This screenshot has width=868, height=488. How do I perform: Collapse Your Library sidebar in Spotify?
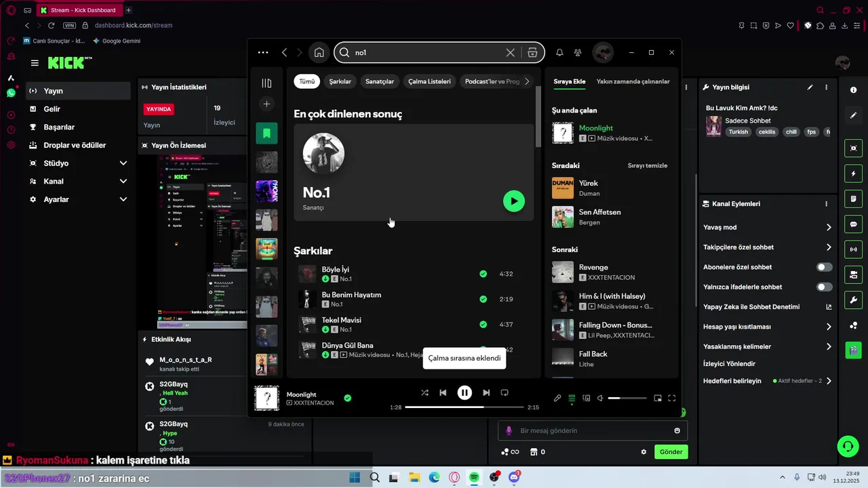point(267,83)
